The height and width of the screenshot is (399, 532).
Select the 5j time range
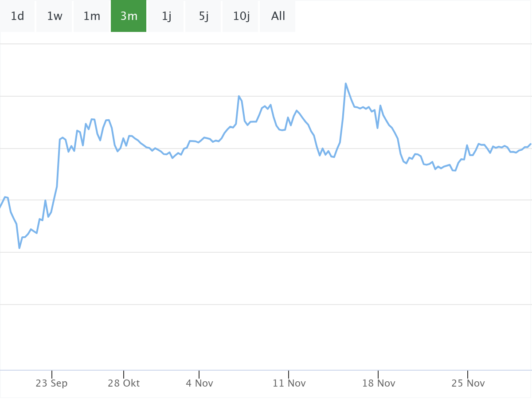[x=203, y=16]
